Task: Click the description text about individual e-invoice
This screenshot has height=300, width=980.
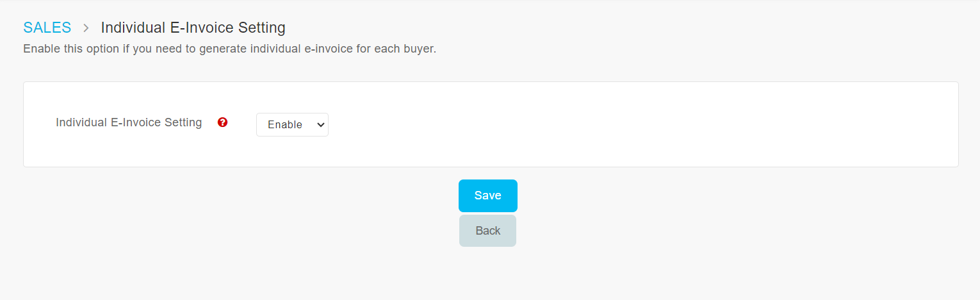Action: pyautogui.click(x=229, y=49)
